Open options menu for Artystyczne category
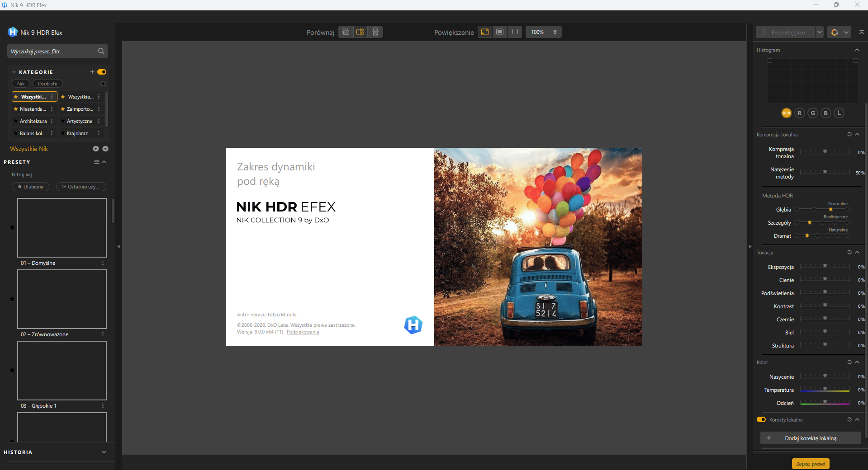 point(99,121)
